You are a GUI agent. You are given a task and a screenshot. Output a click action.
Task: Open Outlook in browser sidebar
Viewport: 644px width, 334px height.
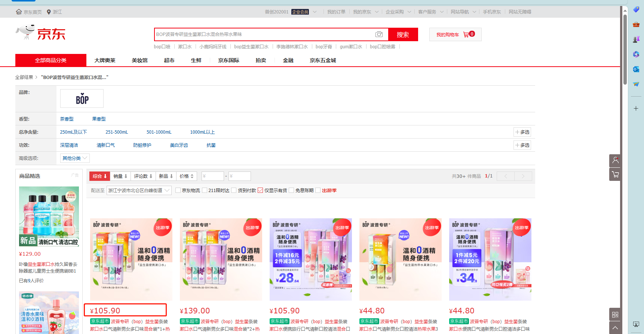636,69
